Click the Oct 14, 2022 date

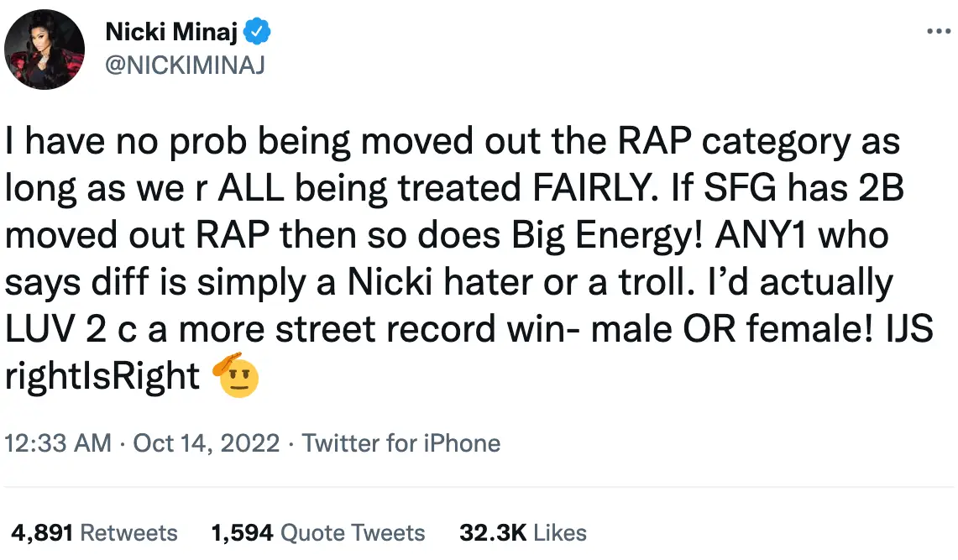(x=206, y=443)
